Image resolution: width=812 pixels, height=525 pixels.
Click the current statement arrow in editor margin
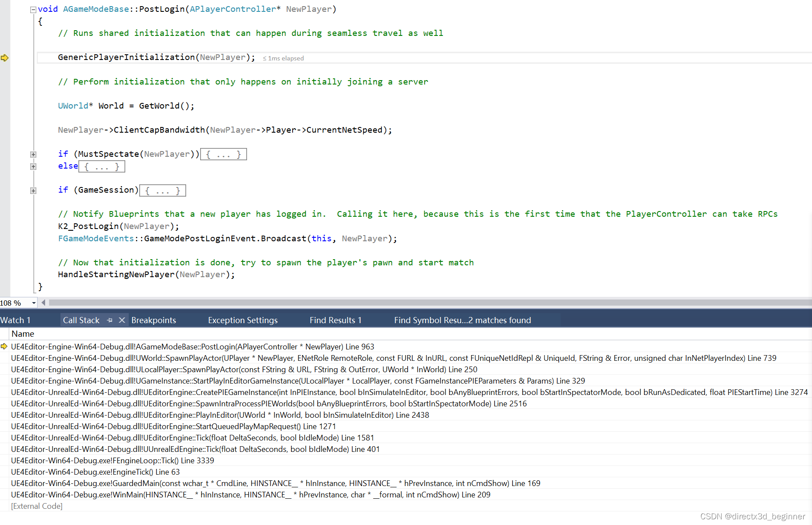pyautogui.click(x=5, y=58)
